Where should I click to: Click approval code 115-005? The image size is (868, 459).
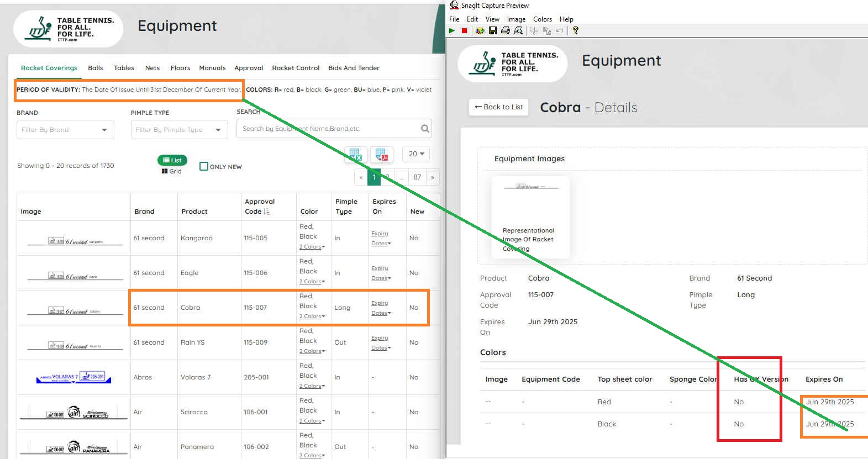click(x=255, y=238)
